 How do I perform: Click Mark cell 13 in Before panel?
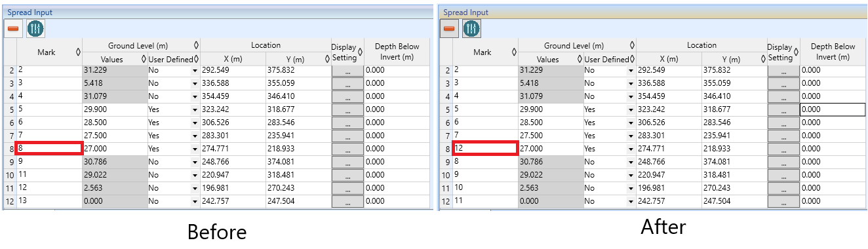click(49, 201)
